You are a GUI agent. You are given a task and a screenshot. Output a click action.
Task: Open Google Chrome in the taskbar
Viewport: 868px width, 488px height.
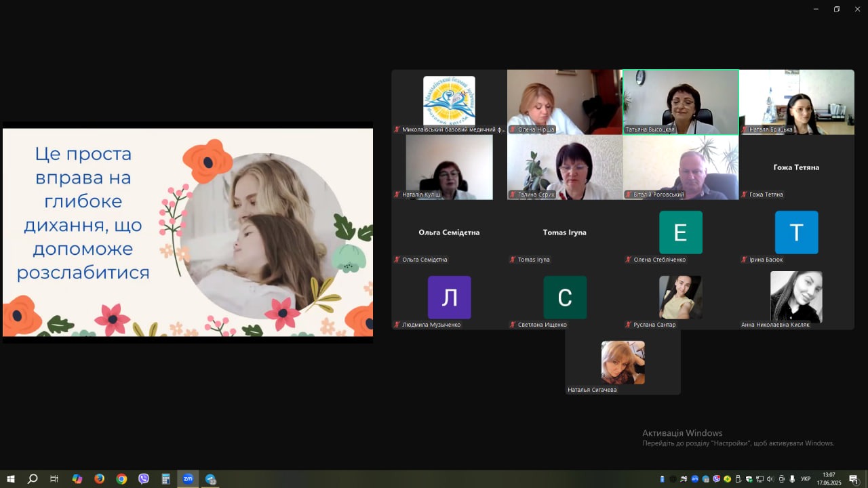121,479
